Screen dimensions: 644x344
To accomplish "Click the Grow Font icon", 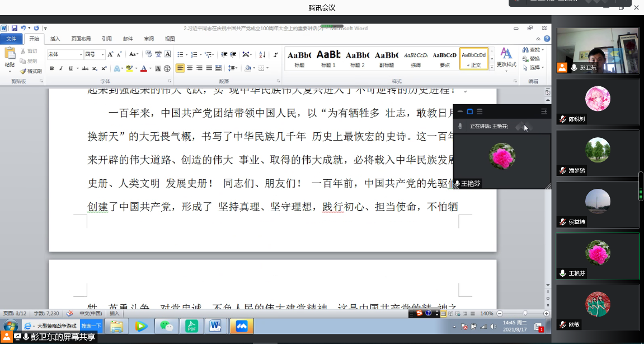I will coord(110,54).
